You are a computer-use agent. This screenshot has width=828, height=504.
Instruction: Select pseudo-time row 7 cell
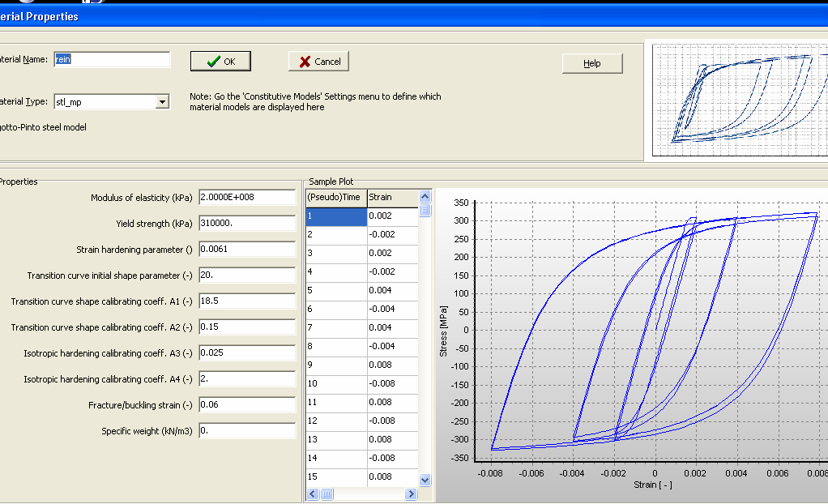tap(336, 327)
